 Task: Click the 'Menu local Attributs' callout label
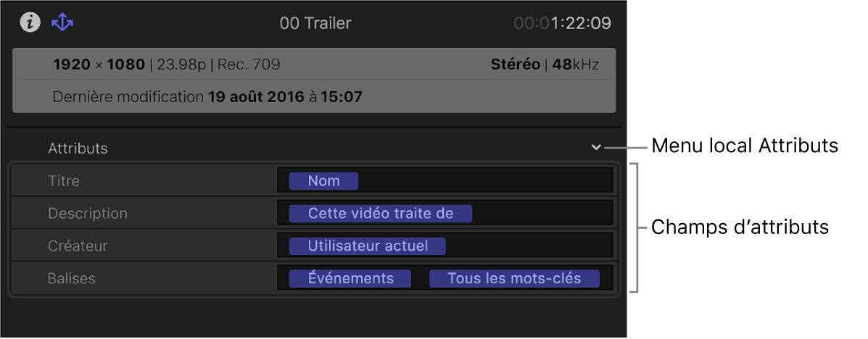click(745, 146)
